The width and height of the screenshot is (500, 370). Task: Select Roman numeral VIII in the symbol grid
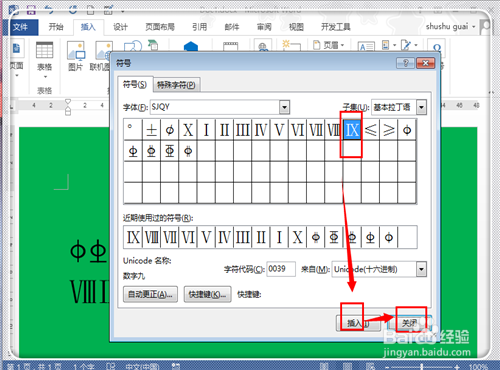point(334,130)
